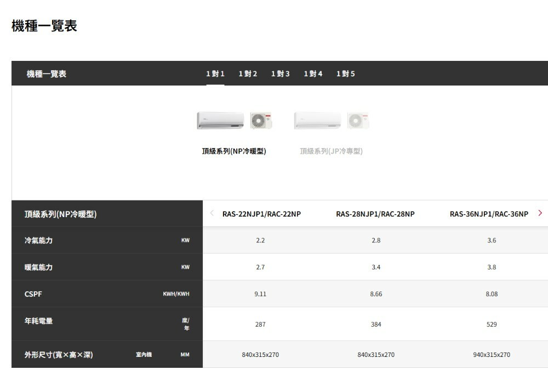
Task: Click the CSPF row label
Action: tap(33, 294)
